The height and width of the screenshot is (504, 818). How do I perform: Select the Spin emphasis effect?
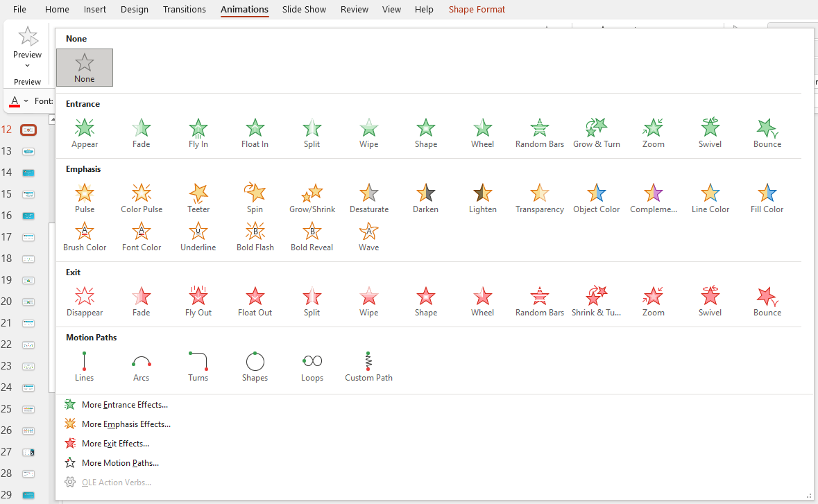tap(255, 198)
